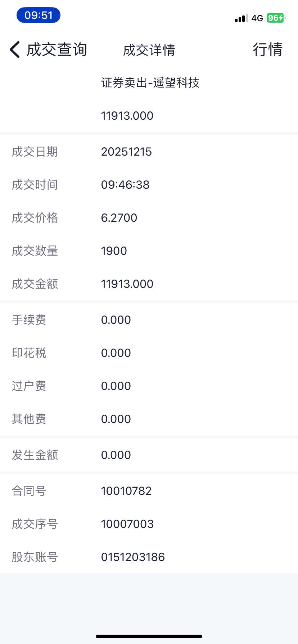Select 股东账号 value 0151203186

[133, 557]
